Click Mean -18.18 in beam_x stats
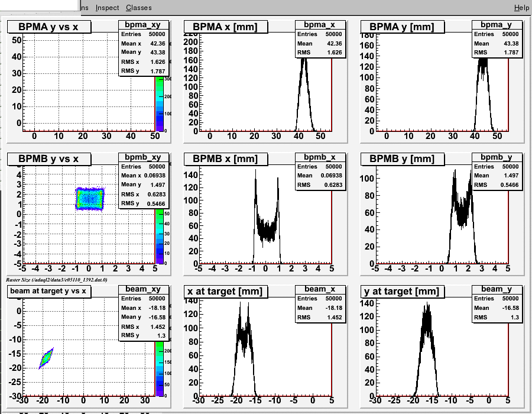Screen dimensions: 532x414 tap(320, 308)
